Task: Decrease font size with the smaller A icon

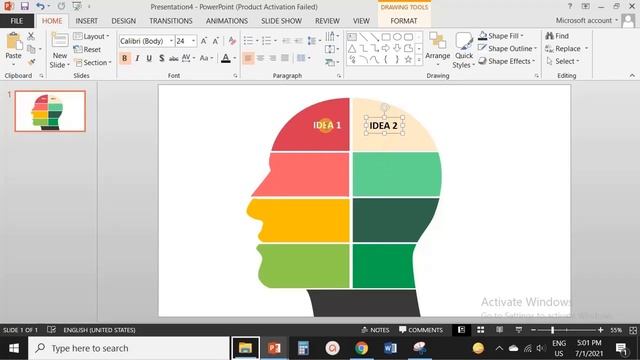Action: click(216, 41)
